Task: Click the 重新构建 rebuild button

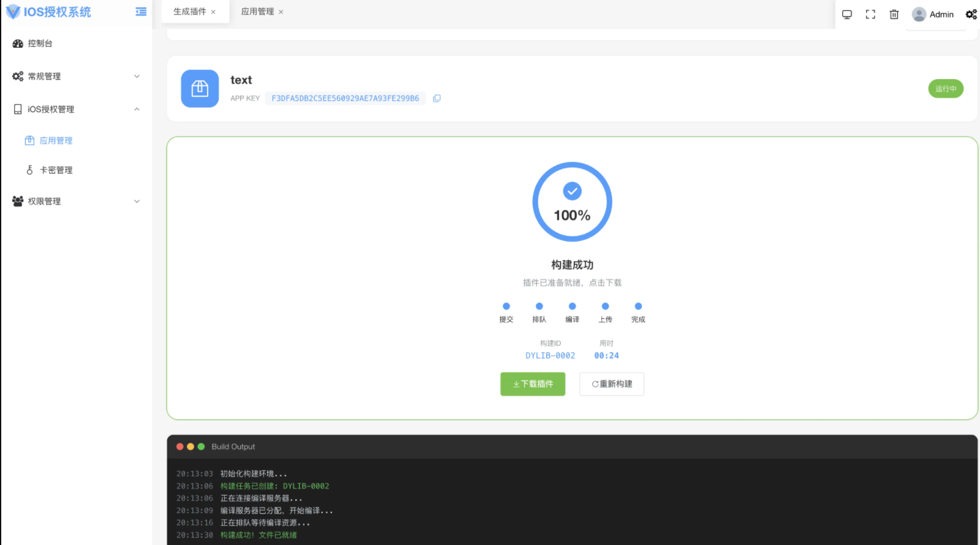Action: point(611,384)
